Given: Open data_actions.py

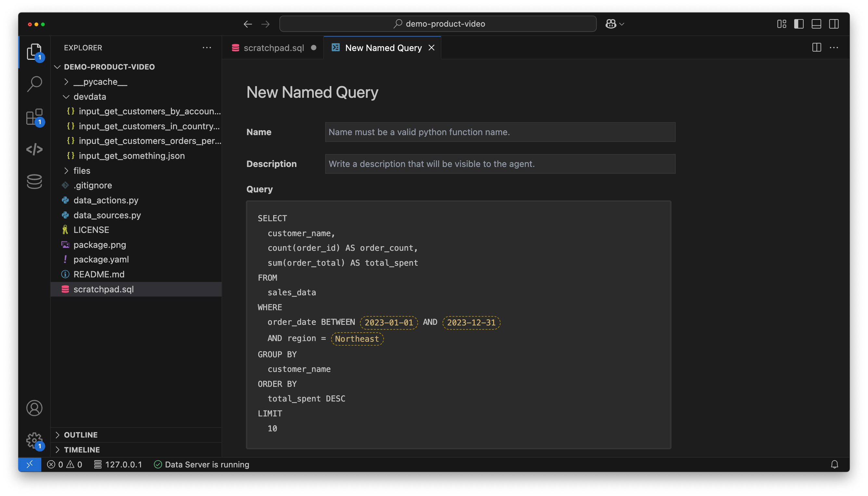Looking at the screenshot, I should [x=136, y=200].
